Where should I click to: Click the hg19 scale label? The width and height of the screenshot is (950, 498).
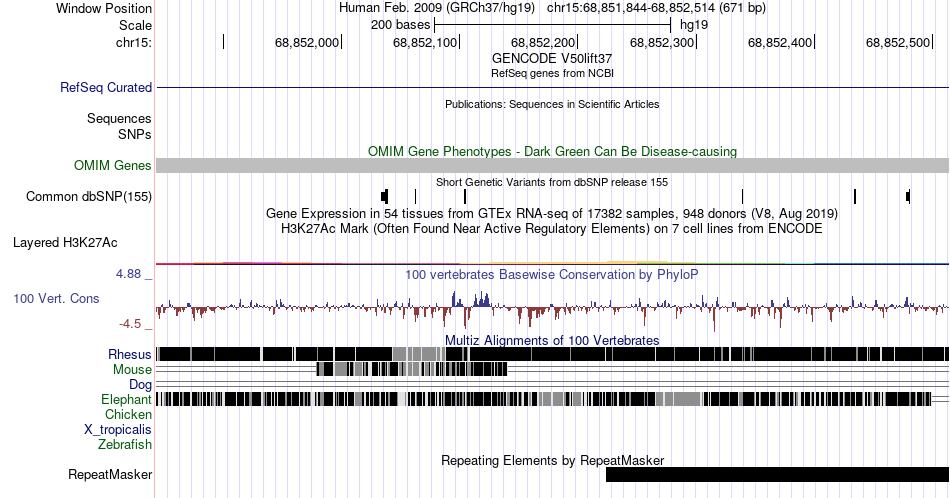tap(694, 25)
